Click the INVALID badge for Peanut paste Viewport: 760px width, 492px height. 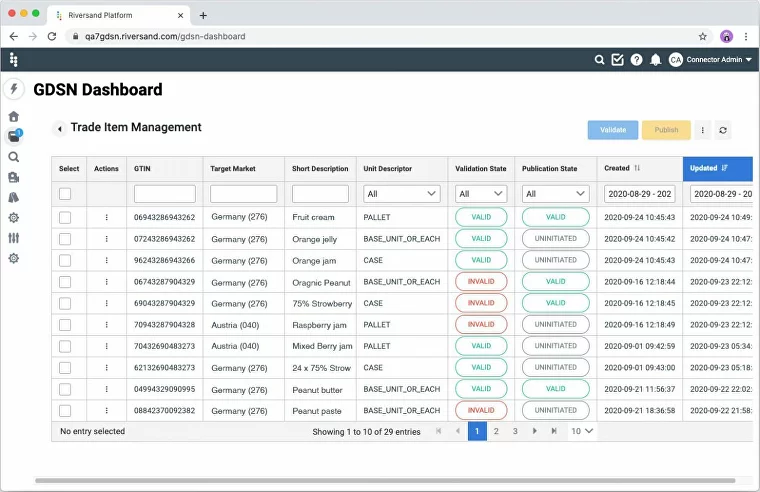tap(481, 411)
